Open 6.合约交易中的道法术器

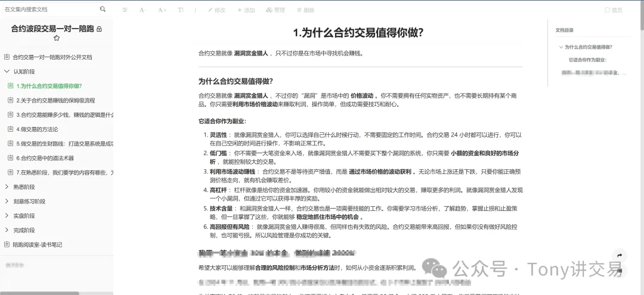coord(45,158)
